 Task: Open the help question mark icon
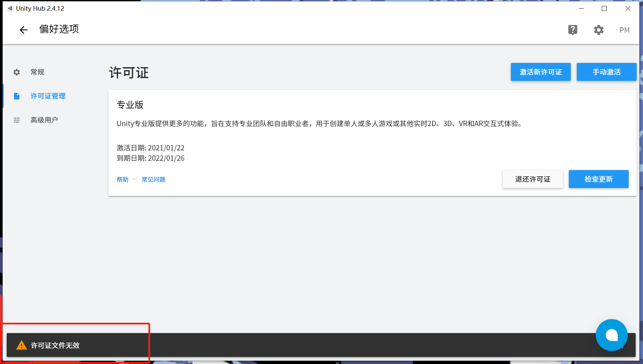click(572, 30)
